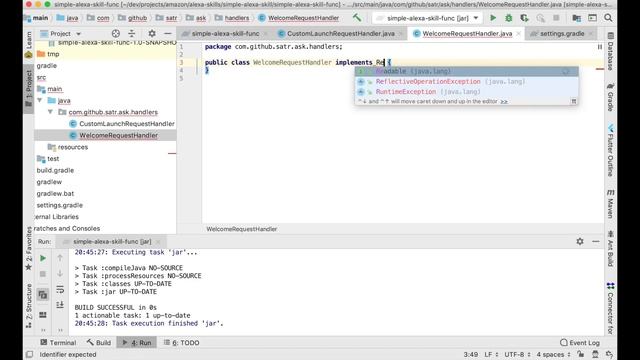This screenshot has height=360, width=640.
Task: Click the 4 spaces indent selector
Action: click(x=553, y=354)
